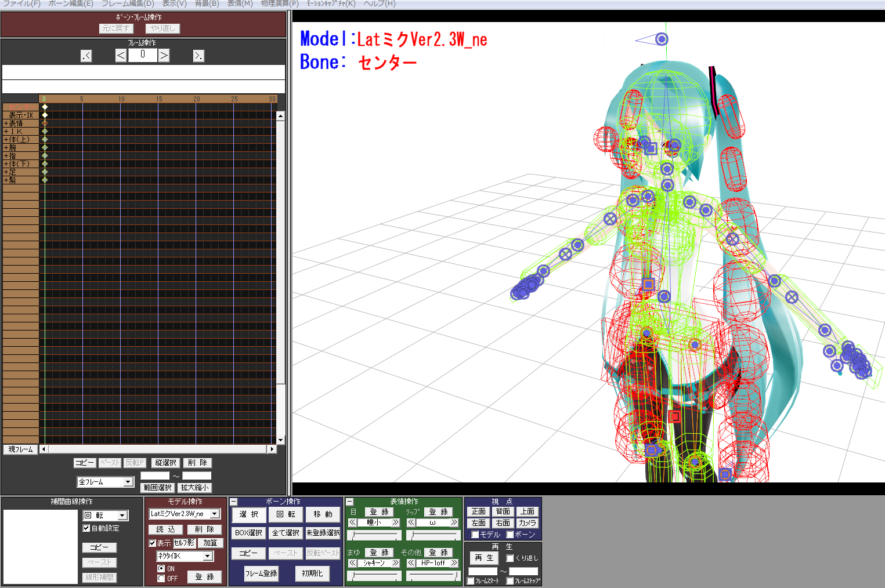This screenshot has width=885, height=588.
Task: Toggle the model 表示 checkbox
Action: pyautogui.click(x=152, y=543)
